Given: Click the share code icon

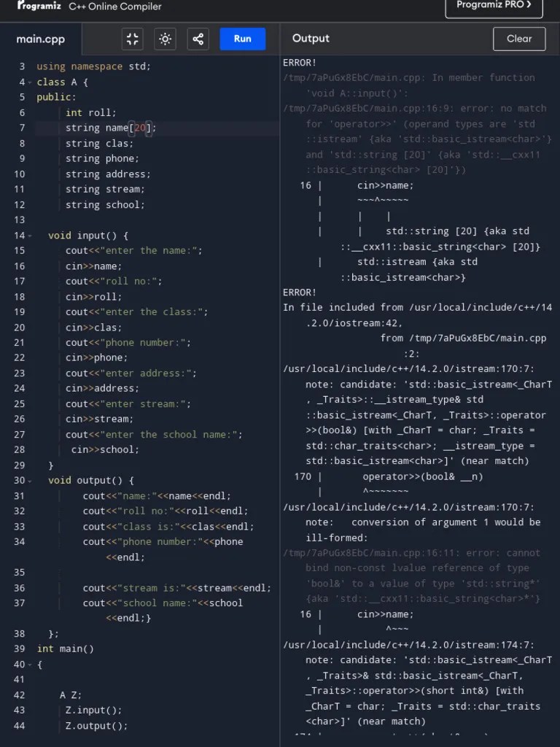Looking at the screenshot, I should (x=198, y=39).
